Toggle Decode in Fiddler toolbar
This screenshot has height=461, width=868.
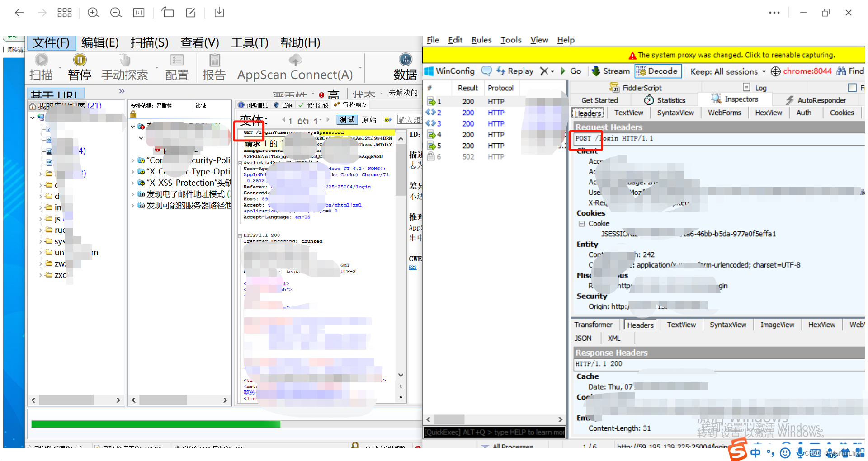tap(658, 71)
